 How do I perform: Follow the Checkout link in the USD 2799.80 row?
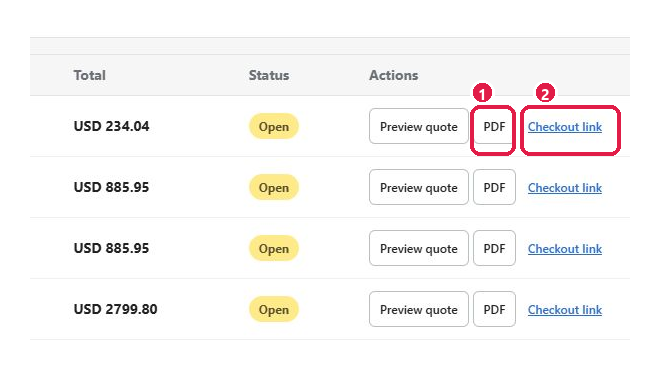point(565,310)
